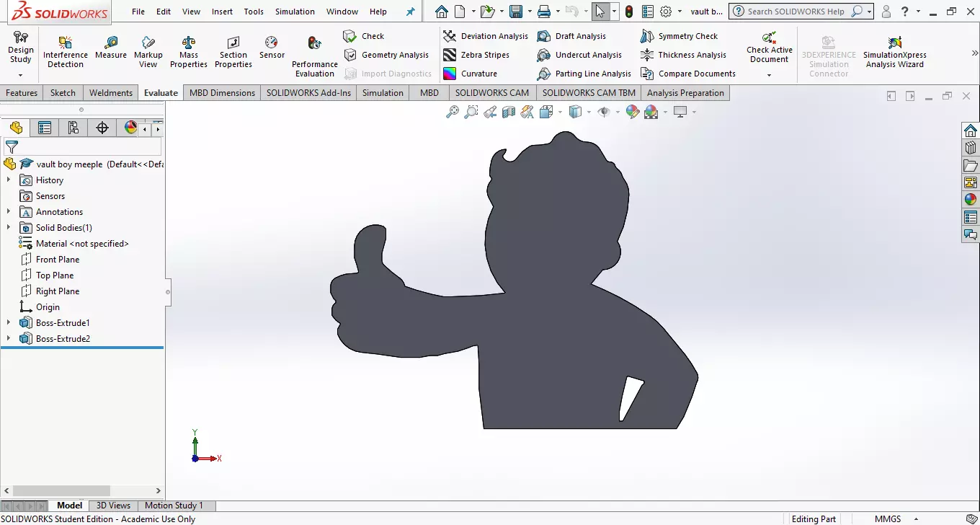Viewport: 980px width, 525px height.
Task: Open Check Active Document dropdown arrow
Action: click(x=769, y=75)
